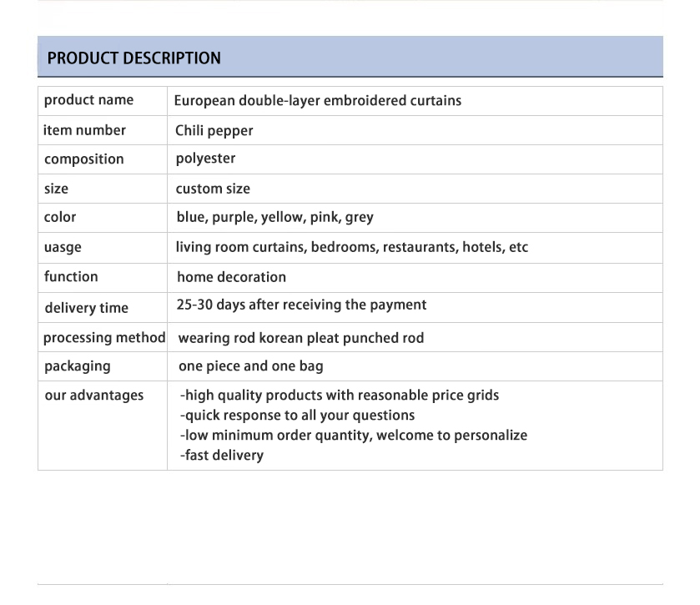Click the 'product name' label cell
Screen dimensions: 700x605
[x=88, y=100]
